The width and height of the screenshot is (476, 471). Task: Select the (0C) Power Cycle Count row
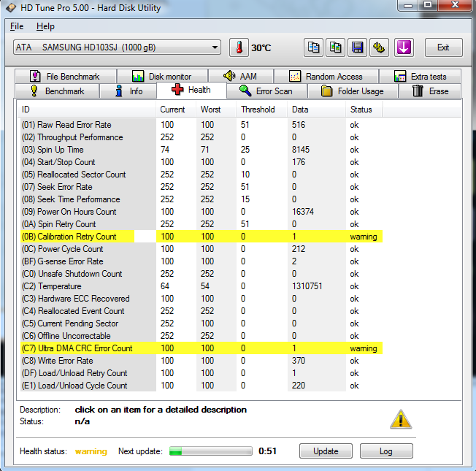pos(201,249)
